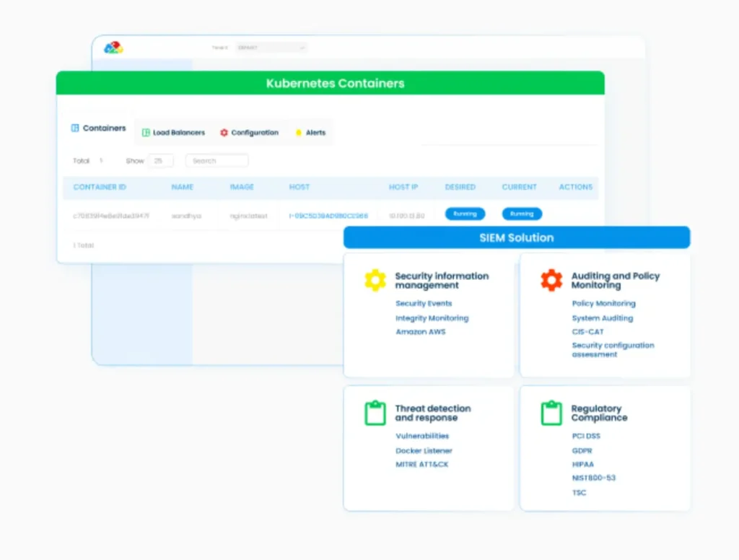Open the Security Events link
This screenshot has width=739, height=560.
coord(424,304)
